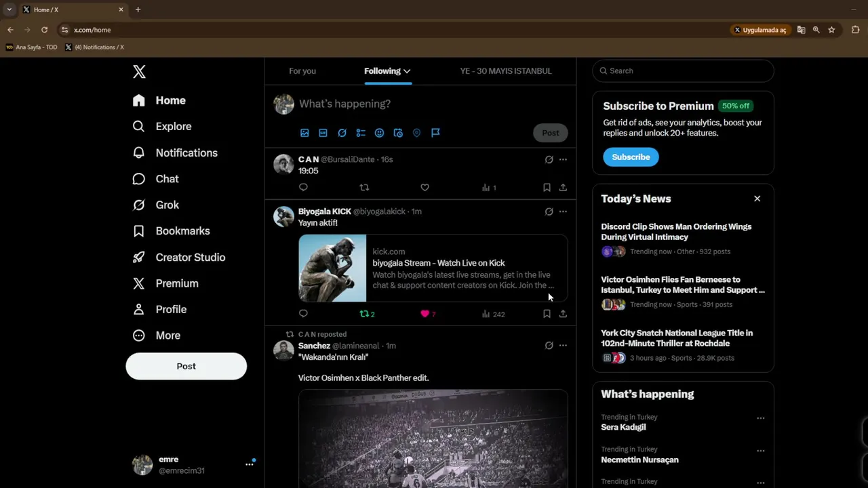Open options for Sera Kadıgil trend
This screenshot has width=868, height=488.
[760, 418]
